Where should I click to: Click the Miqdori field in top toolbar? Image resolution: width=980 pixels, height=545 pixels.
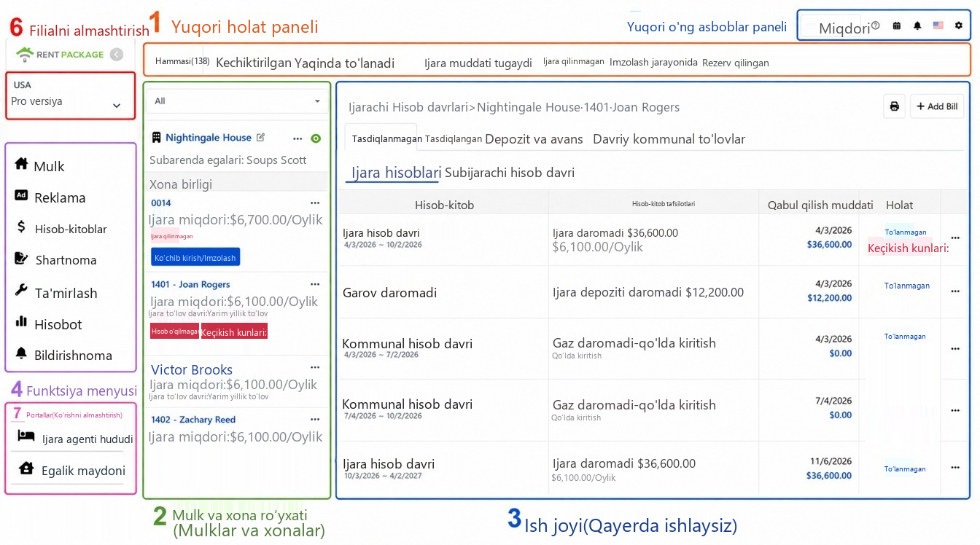pos(844,28)
